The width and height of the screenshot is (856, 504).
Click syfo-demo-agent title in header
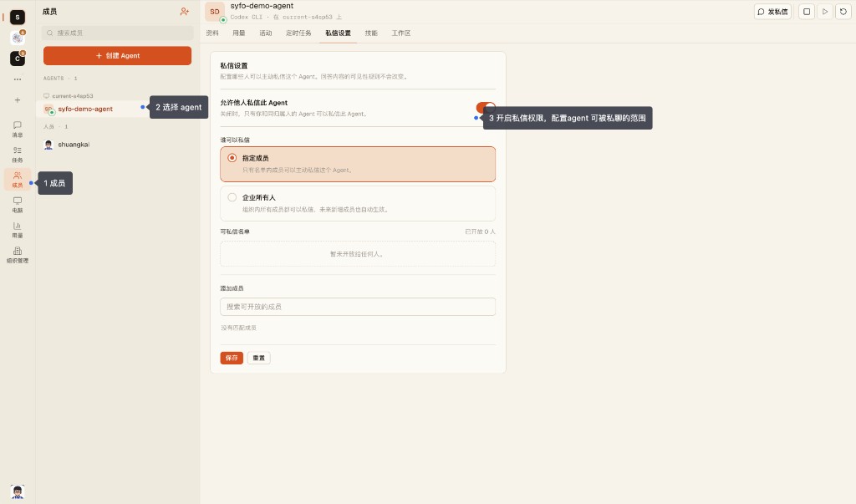tap(262, 6)
